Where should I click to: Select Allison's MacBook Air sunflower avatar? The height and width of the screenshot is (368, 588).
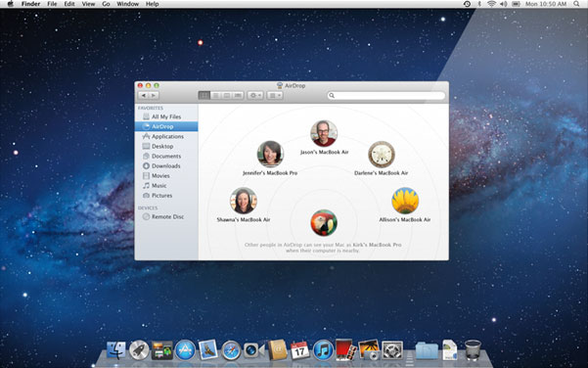point(405,201)
